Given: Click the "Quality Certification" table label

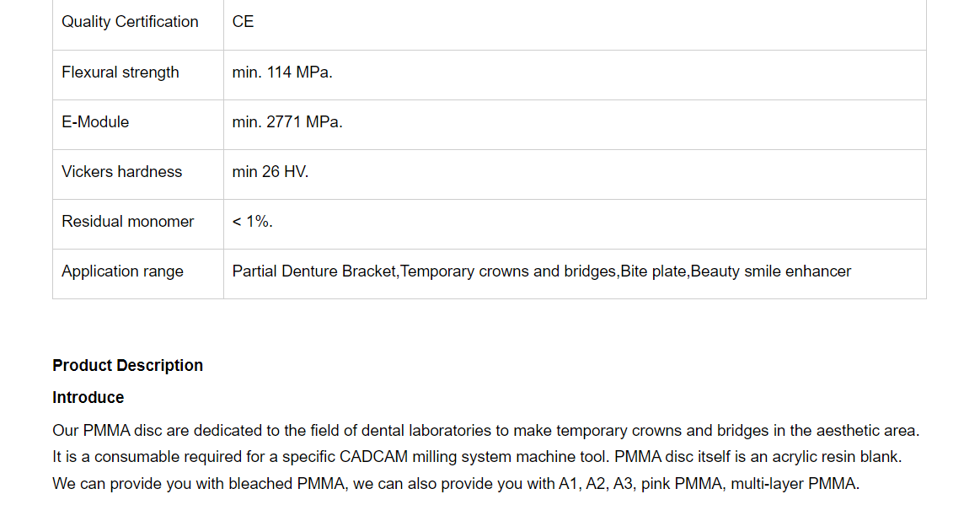Looking at the screenshot, I should click(x=130, y=22).
